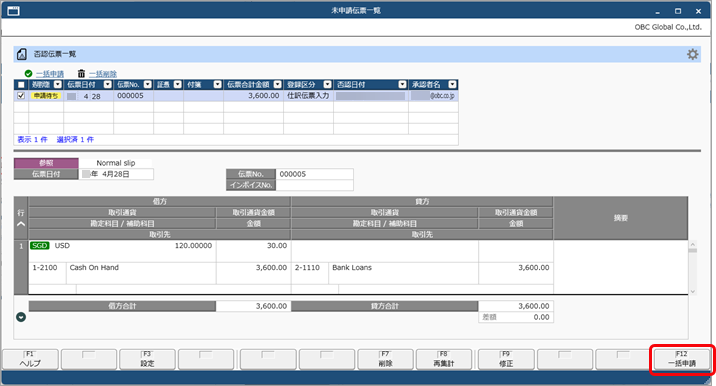Click the 2-1110 account code

[307, 268]
